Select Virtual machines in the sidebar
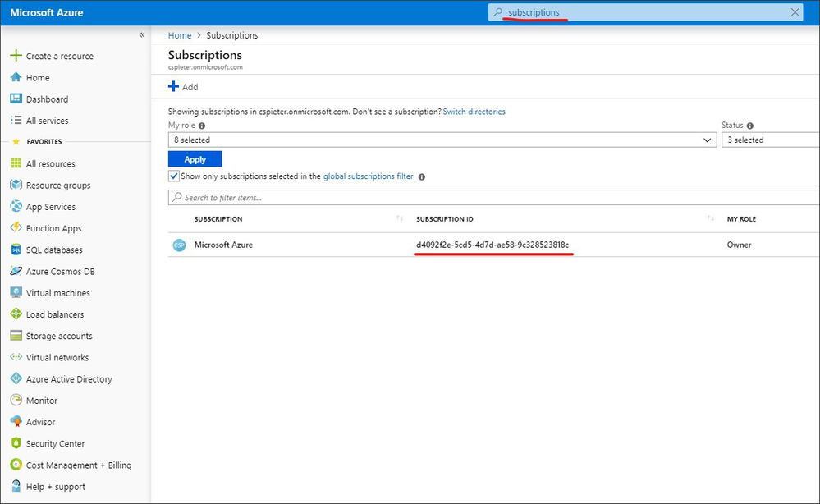 tap(58, 293)
